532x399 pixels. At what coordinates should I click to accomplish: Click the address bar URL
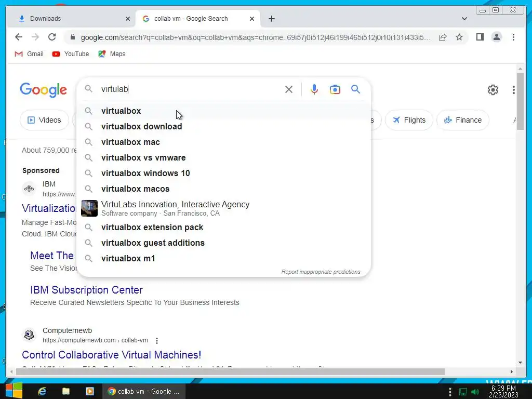point(256,37)
